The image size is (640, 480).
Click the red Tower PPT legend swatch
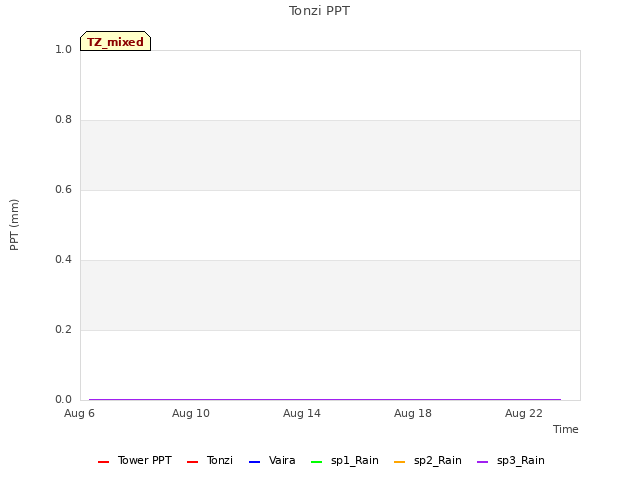(104, 462)
